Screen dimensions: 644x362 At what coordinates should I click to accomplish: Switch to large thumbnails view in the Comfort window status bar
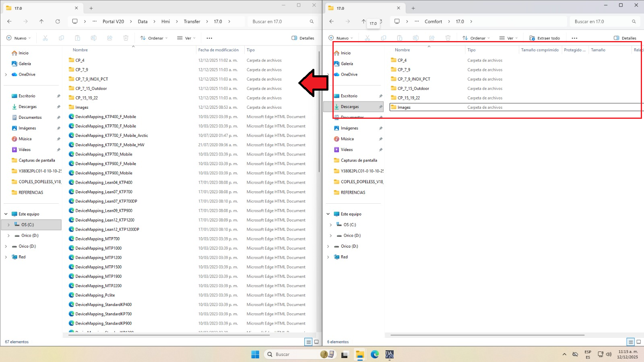coord(638,342)
